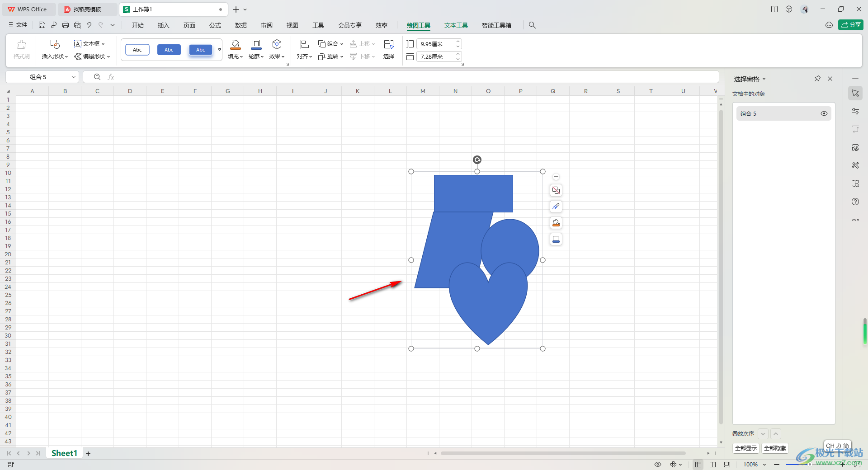This screenshot has height=470, width=868.
Task: Click the fx insert function icon
Action: [111, 77]
